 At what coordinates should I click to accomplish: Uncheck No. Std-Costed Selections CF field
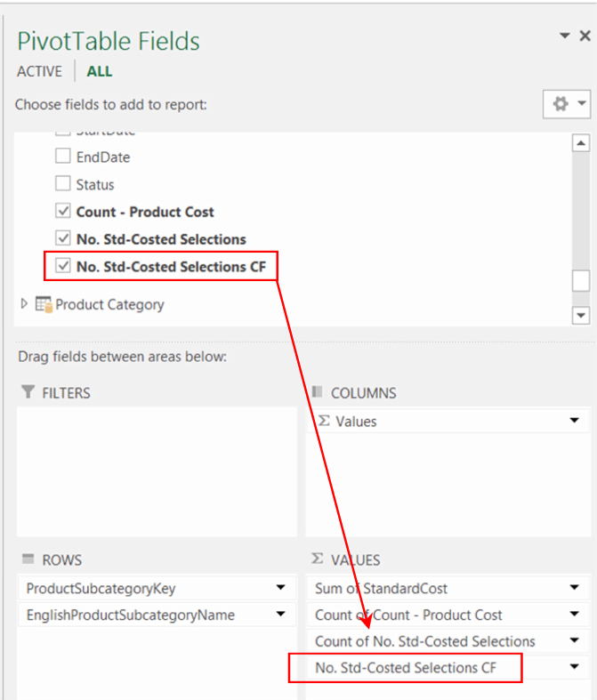(x=62, y=265)
